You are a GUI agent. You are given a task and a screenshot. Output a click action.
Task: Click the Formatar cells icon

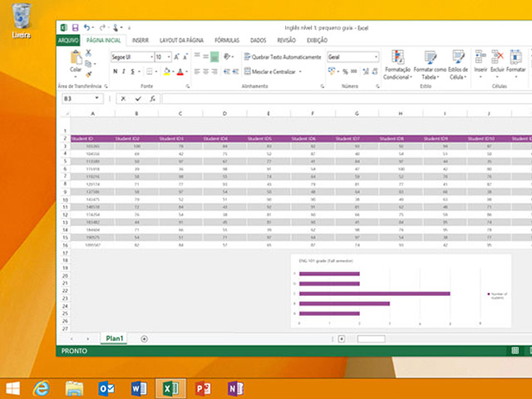coord(515,57)
